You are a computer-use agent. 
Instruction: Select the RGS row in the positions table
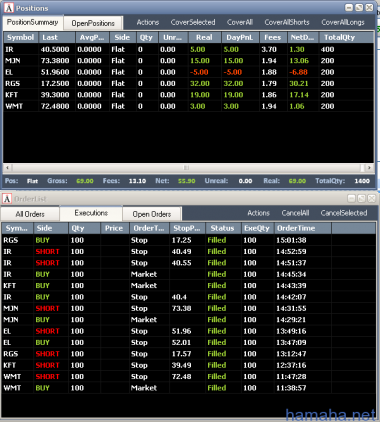pos(188,83)
